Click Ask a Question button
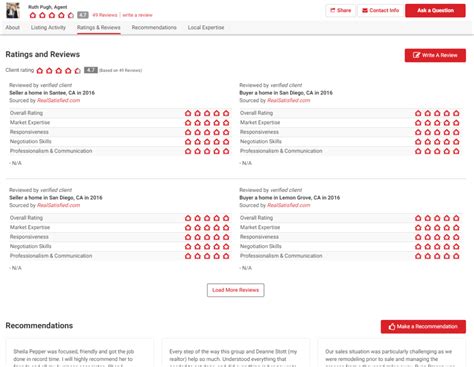The width and height of the screenshot is (474, 367). pyautogui.click(x=435, y=10)
